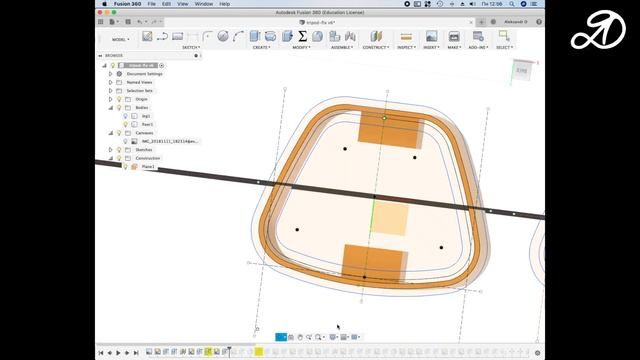Toggle visibility bulb of Sketches folder
Screen dimensions: 640x360
(x=119, y=150)
